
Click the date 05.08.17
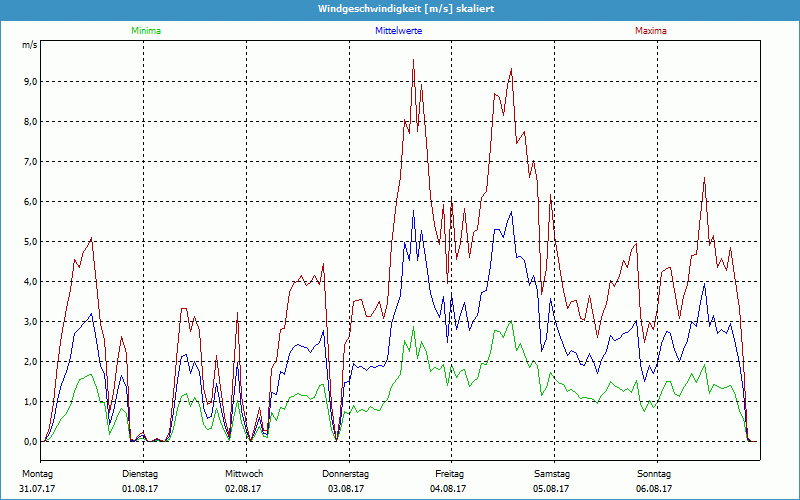point(551,489)
